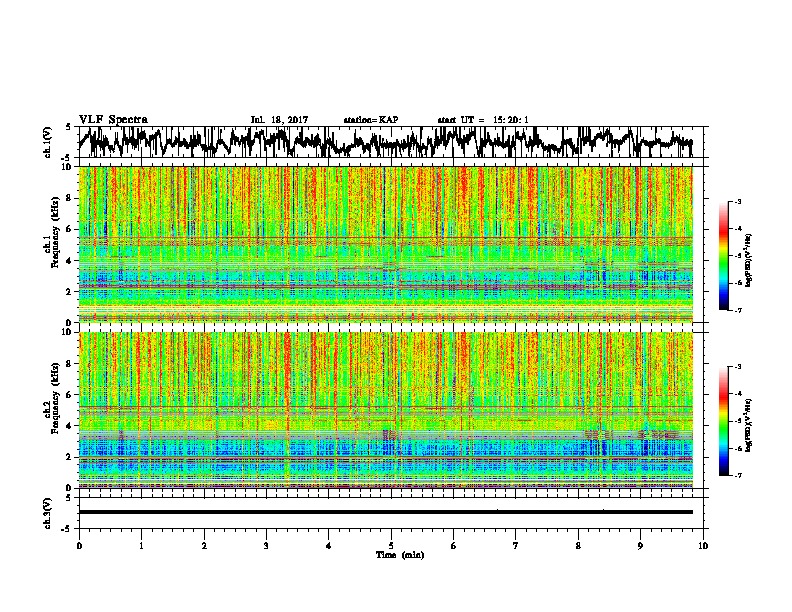Click the '4' tick on time axis
This screenshot has width=792, height=612.
point(329,546)
